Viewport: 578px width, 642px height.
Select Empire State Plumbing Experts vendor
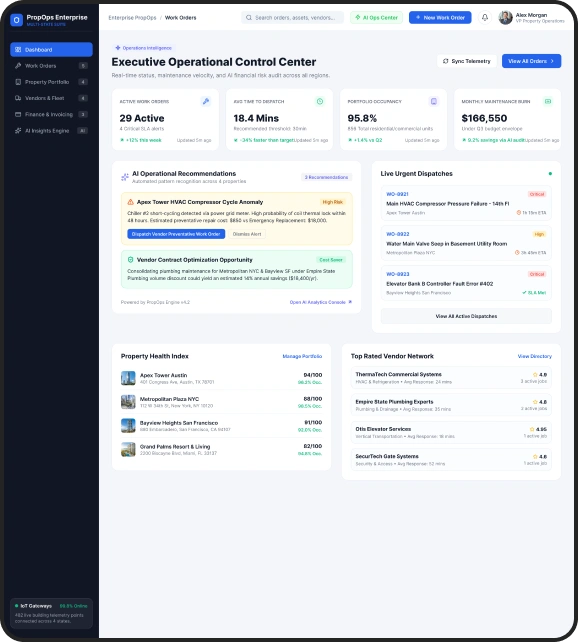point(451,405)
